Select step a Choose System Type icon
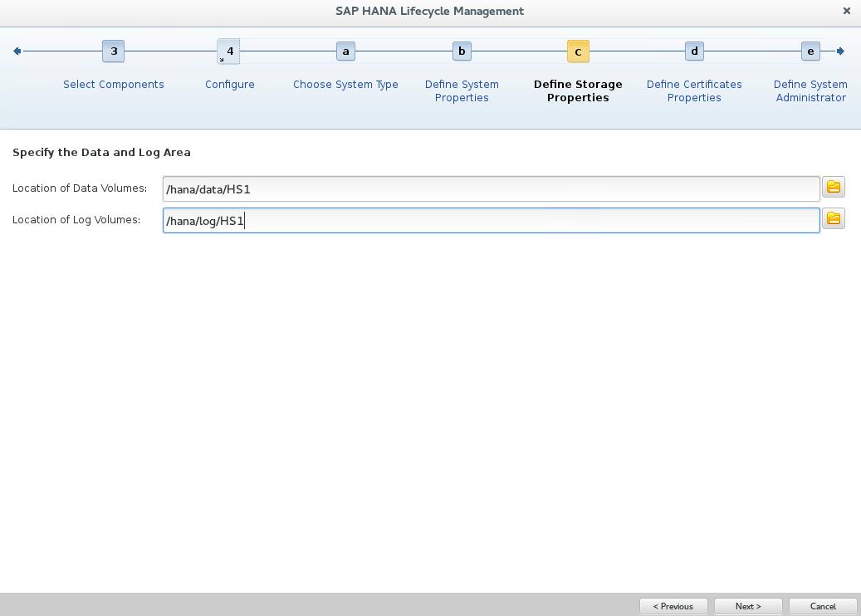 (x=345, y=51)
